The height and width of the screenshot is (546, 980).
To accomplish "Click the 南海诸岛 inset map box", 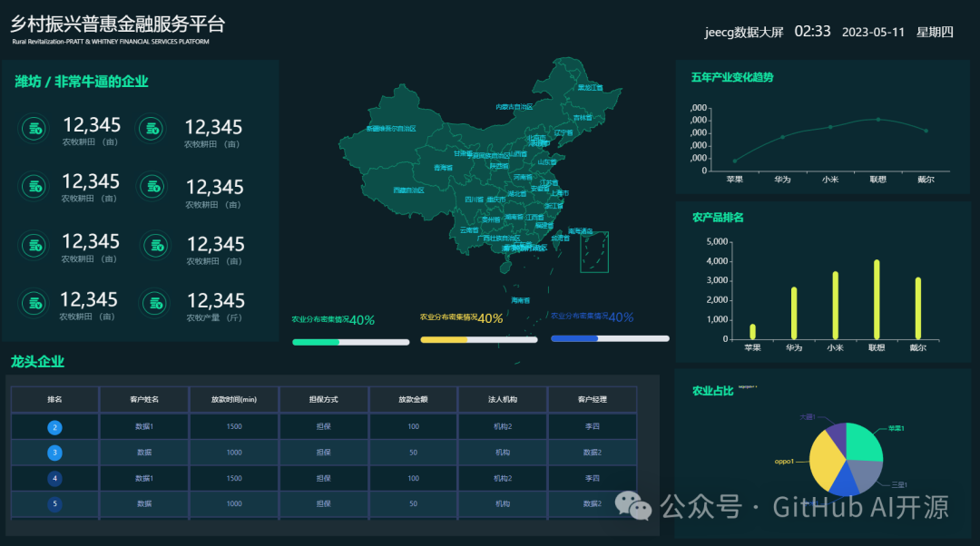I will [x=593, y=251].
